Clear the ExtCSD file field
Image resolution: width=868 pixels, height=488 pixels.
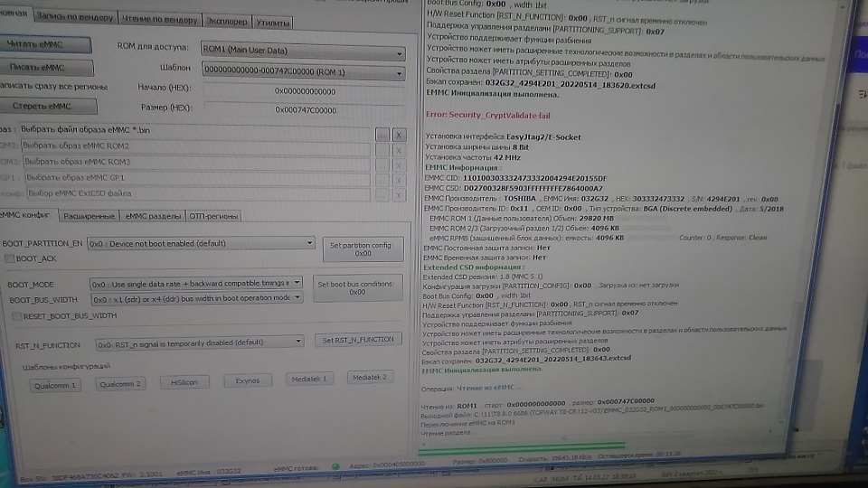click(x=400, y=195)
